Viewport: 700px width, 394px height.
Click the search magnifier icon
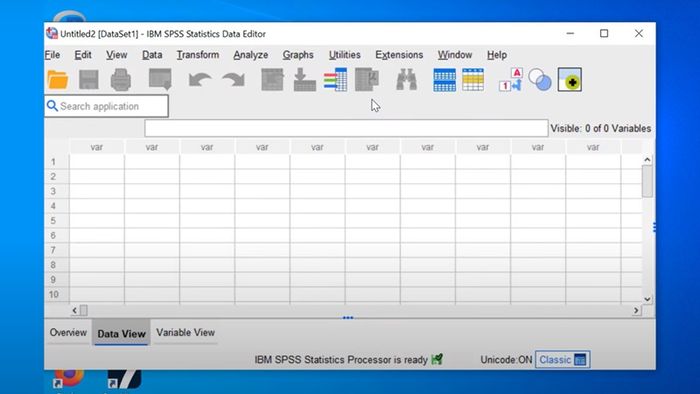click(52, 106)
